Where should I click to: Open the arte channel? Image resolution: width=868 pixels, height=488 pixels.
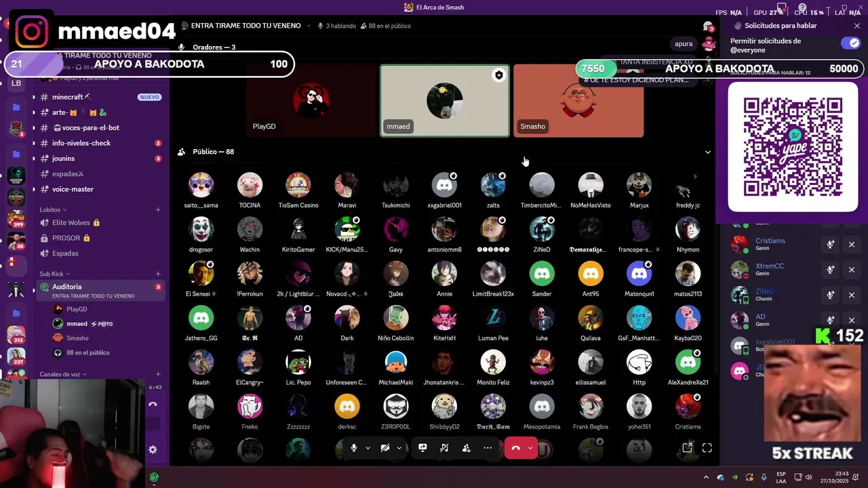(100, 113)
